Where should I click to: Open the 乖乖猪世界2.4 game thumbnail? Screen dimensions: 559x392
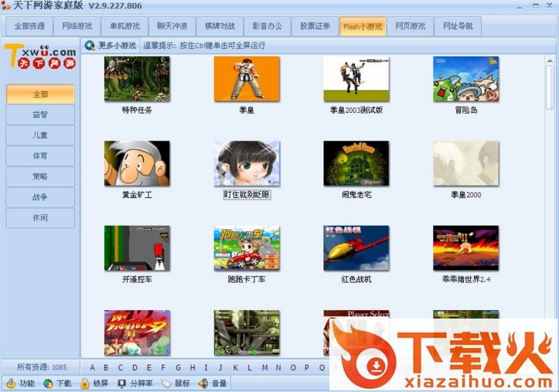point(466,247)
